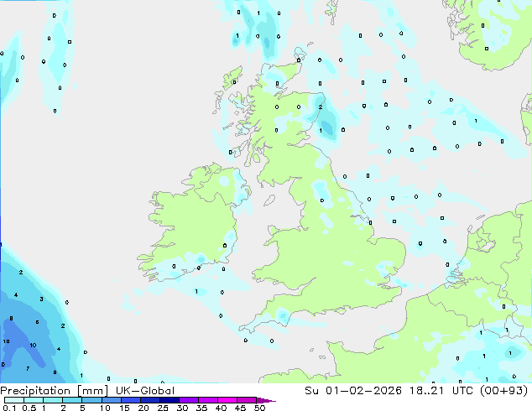Click the 5–10 mm legend swatch
Viewport: 532px width, 411px height.
[x=91, y=400]
